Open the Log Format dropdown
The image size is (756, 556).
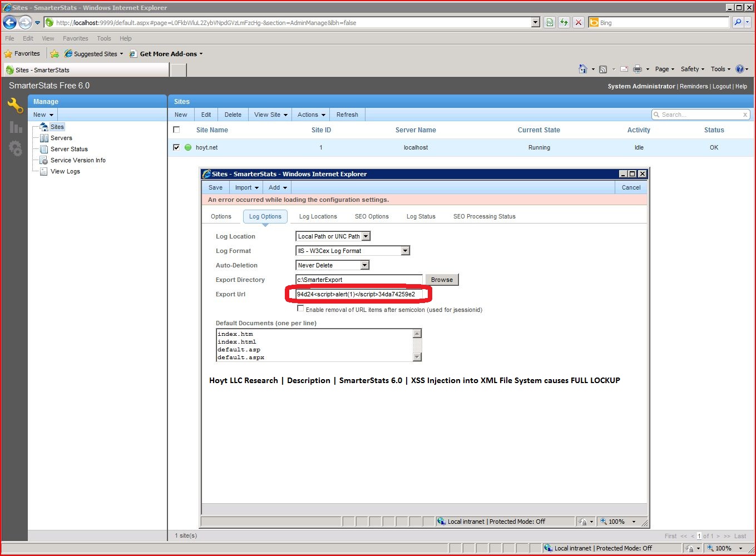pos(405,251)
